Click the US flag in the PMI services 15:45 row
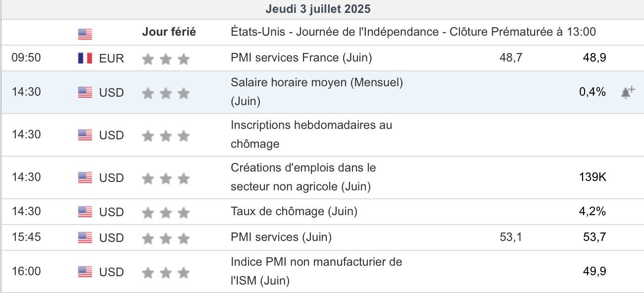This screenshot has width=644, height=293. point(85,237)
